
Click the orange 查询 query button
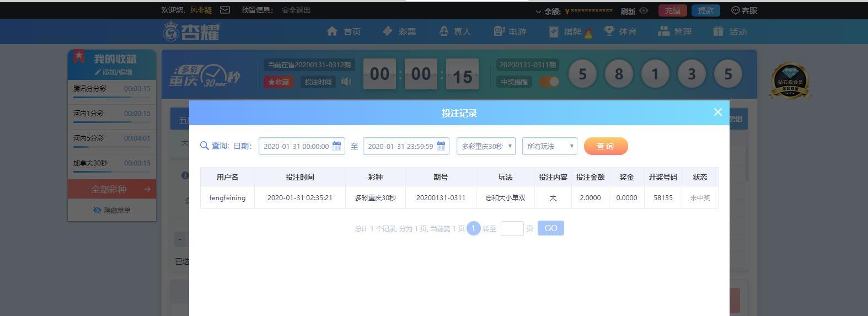coord(606,146)
